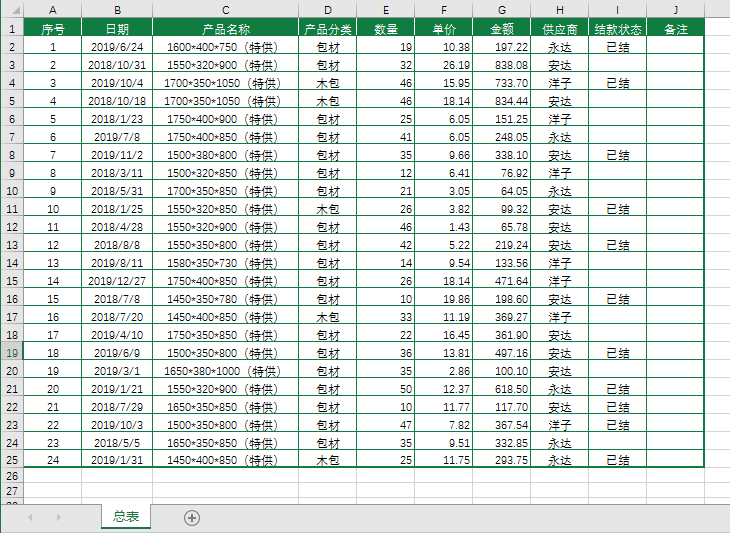Add a new sheet with the plus button
This screenshot has width=730, height=533.
click(192, 517)
